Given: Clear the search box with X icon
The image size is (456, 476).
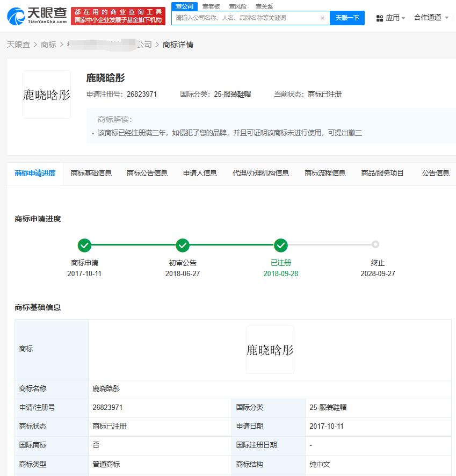Looking at the screenshot, I should pos(322,18).
